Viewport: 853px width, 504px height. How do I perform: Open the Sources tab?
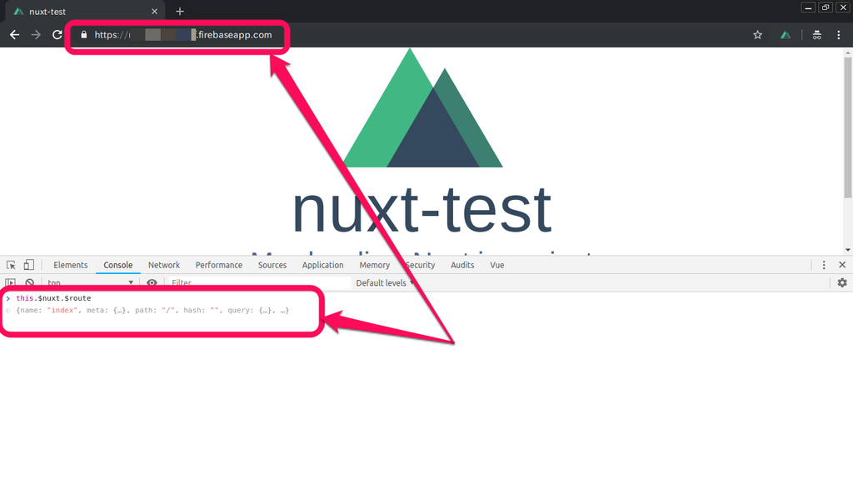272,265
